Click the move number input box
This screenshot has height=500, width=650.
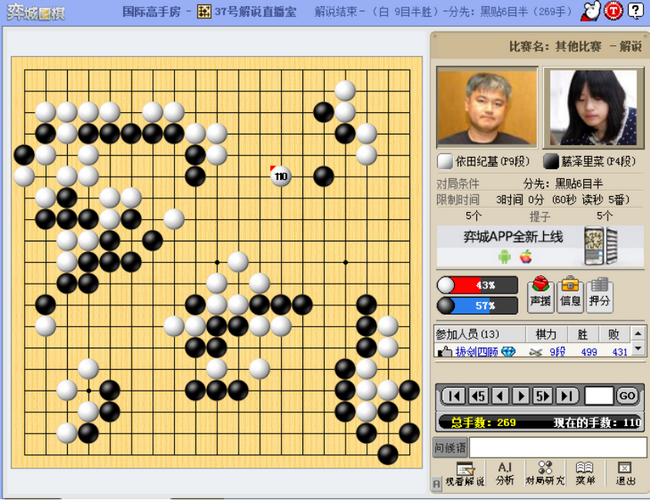[x=599, y=396]
